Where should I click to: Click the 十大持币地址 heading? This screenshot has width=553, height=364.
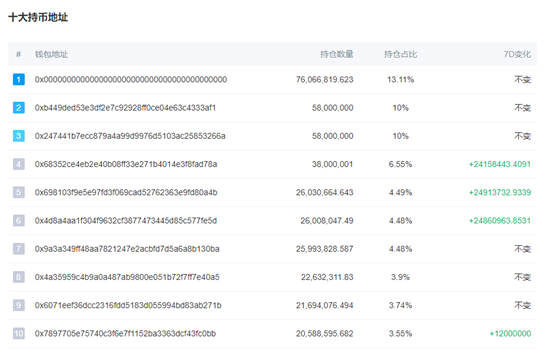pyautogui.click(x=38, y=17)
